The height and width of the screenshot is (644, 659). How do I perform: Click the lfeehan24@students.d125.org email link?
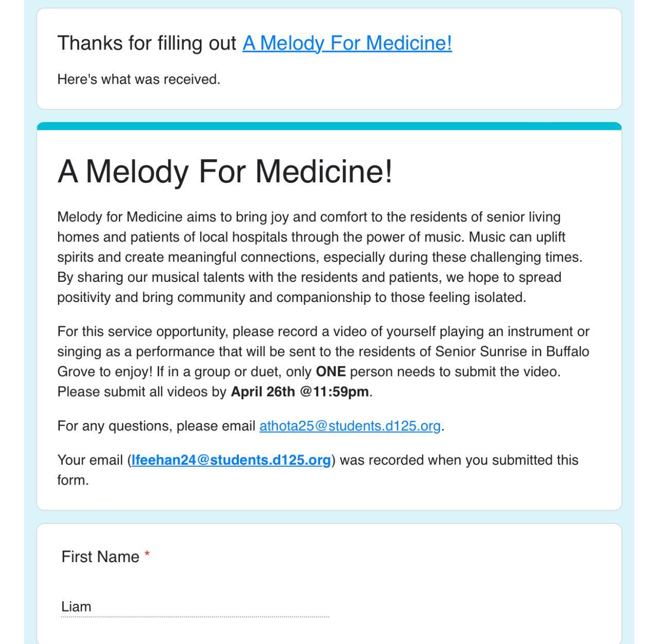pyautogui.click(x=231, y=460)
